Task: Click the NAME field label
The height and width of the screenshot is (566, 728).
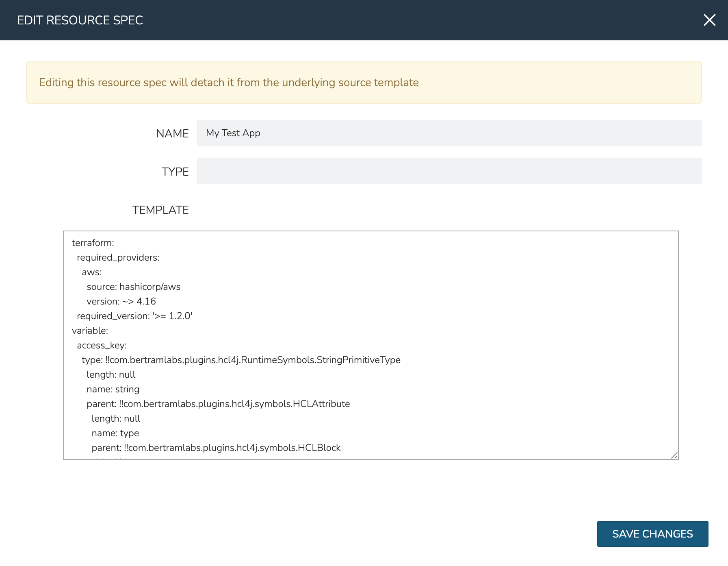Action: (172, 133)
